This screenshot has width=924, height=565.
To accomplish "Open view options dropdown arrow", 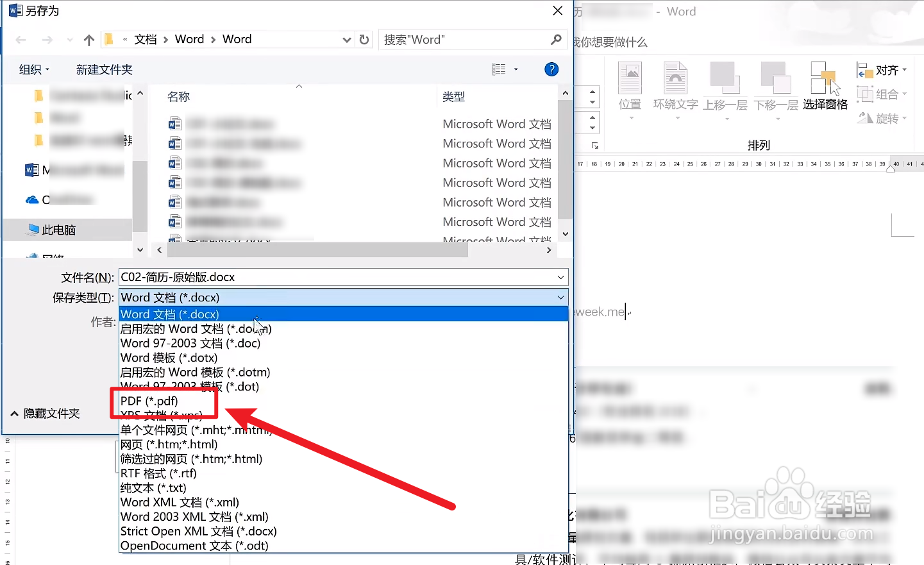I will [516, 69].
